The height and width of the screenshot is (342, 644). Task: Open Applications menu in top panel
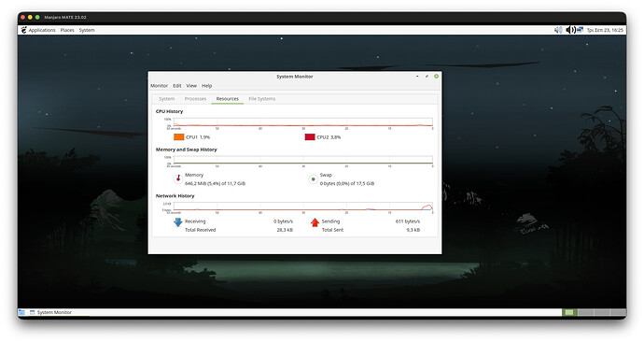tap(42, 30)
